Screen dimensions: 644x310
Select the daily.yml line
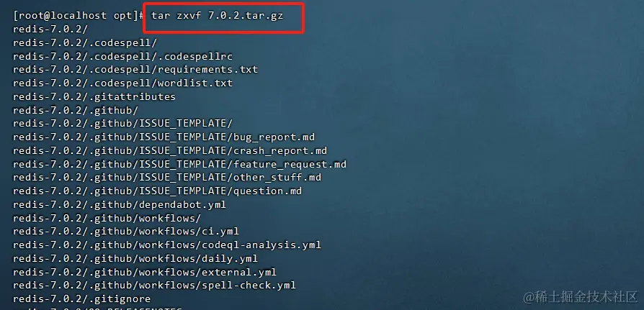(x=135, y=259)
